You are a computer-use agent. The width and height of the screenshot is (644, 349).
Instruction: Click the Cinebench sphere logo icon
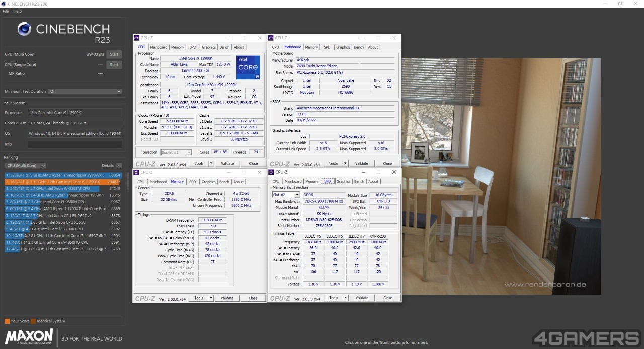(x=24, y=29)
